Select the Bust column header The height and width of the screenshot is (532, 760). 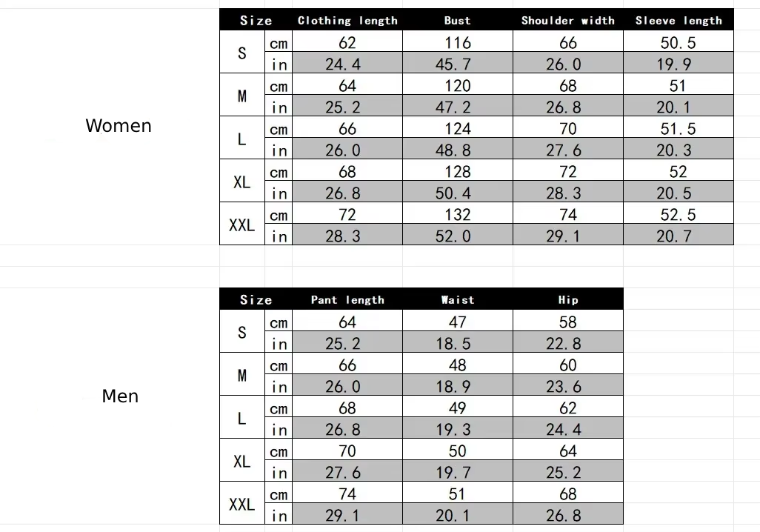(x=457, y=21)
